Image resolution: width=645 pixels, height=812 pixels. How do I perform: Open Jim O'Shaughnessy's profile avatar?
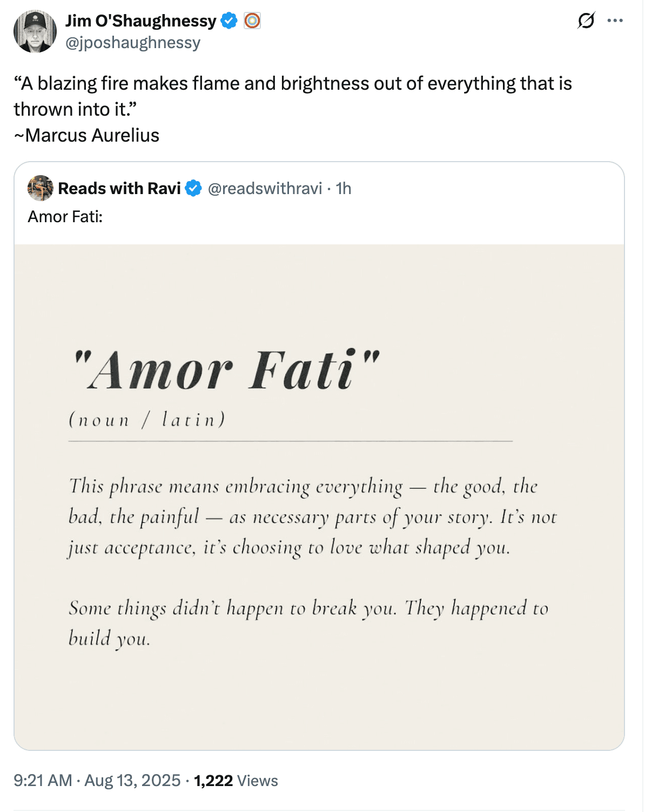click(x=35, y=31)
